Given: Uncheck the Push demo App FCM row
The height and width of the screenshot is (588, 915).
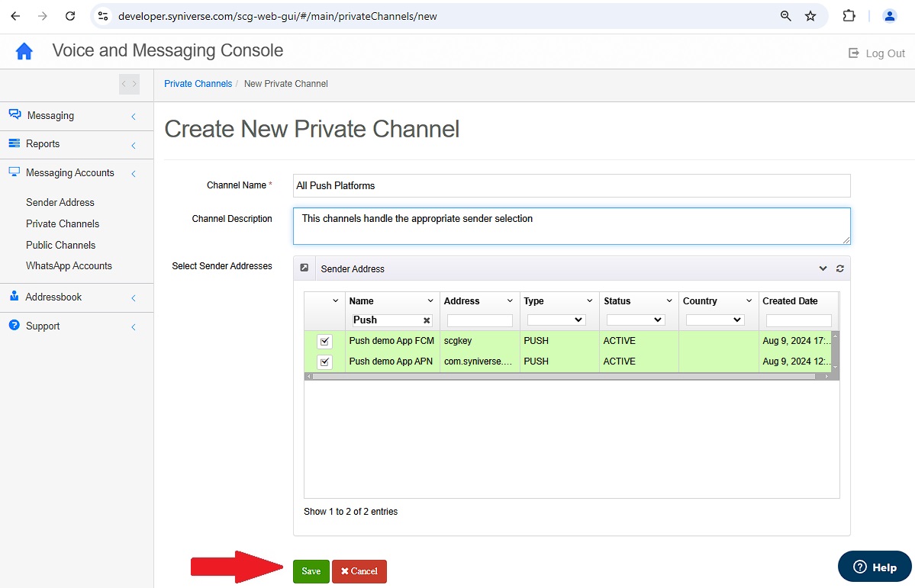Looking at the screenshot, I should 324,341.
